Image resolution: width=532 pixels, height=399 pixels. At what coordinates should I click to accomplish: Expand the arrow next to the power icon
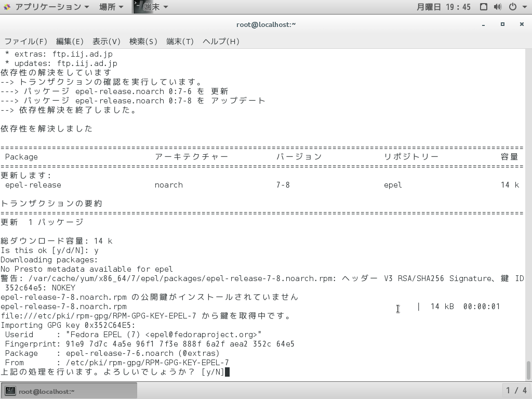pyautogui.click(x=524, y=7)
